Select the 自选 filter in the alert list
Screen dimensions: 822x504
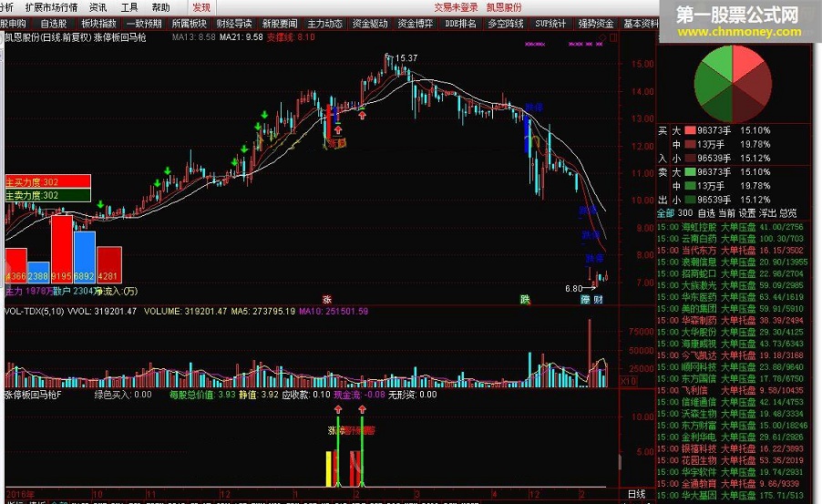pos(706,213)
